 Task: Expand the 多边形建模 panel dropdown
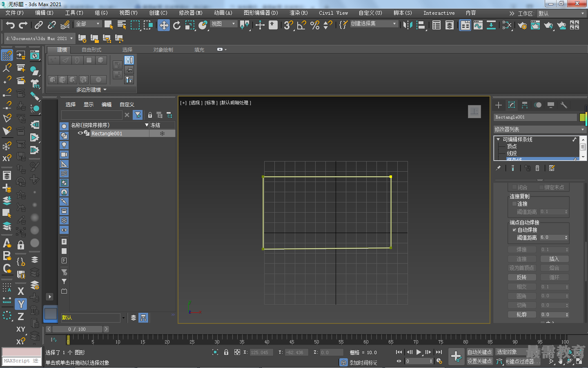coord(91,90)
